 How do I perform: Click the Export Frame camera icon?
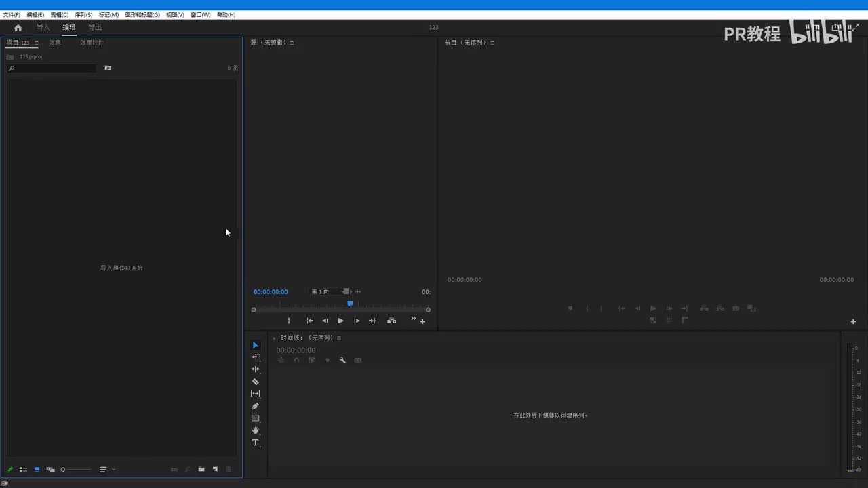(x=736, y=308)
